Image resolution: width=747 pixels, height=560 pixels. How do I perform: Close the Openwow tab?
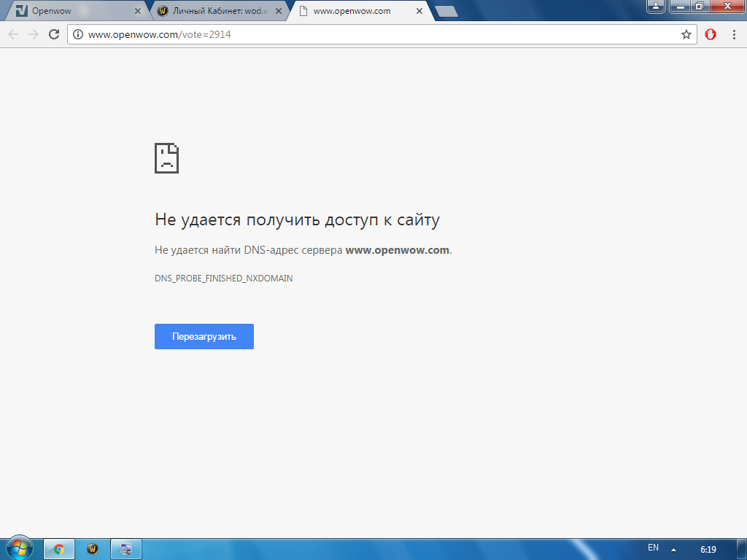point(138,11)
